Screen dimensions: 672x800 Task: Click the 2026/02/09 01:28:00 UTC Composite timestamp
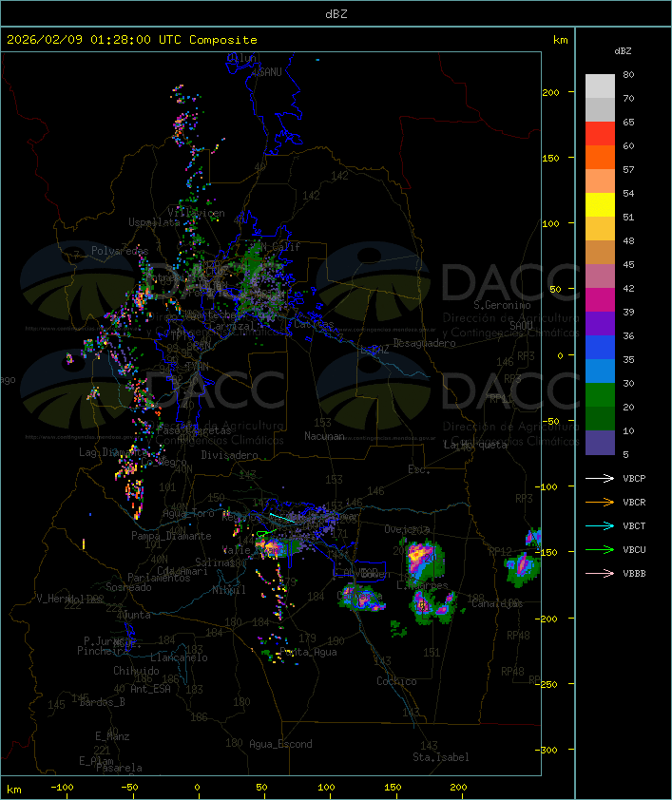(x=132, y=40)
